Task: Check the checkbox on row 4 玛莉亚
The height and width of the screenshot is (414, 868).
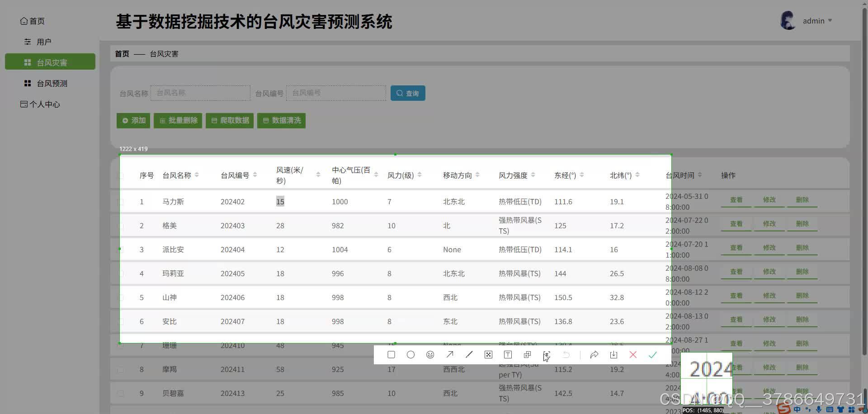Action: (x=121, y=273)
